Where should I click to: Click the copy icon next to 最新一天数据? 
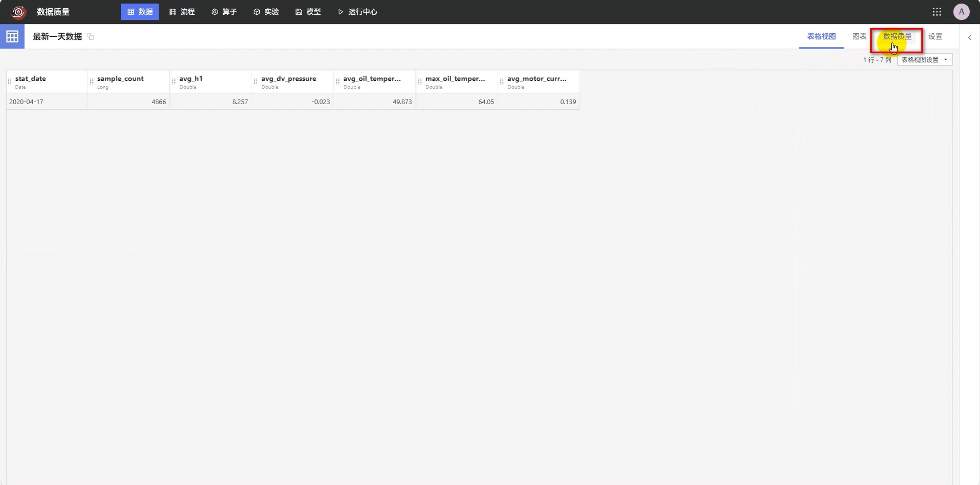[90, 36]
